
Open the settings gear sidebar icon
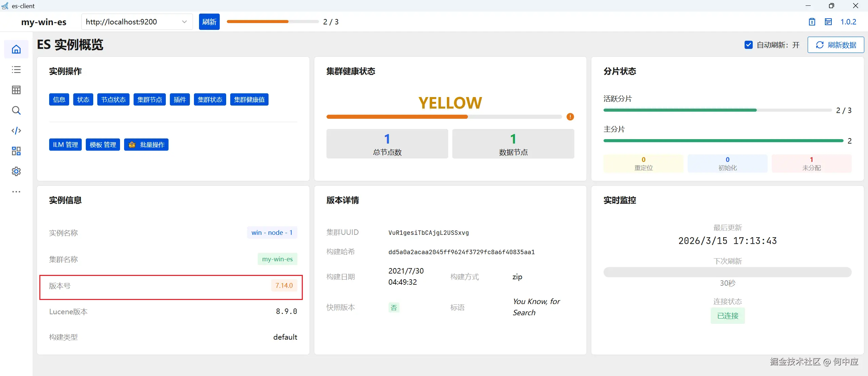16,171
